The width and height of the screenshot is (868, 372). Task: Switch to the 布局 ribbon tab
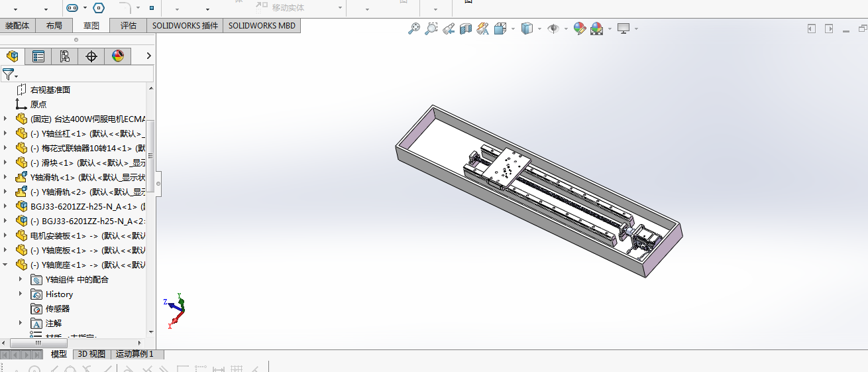tap(54, 26)
